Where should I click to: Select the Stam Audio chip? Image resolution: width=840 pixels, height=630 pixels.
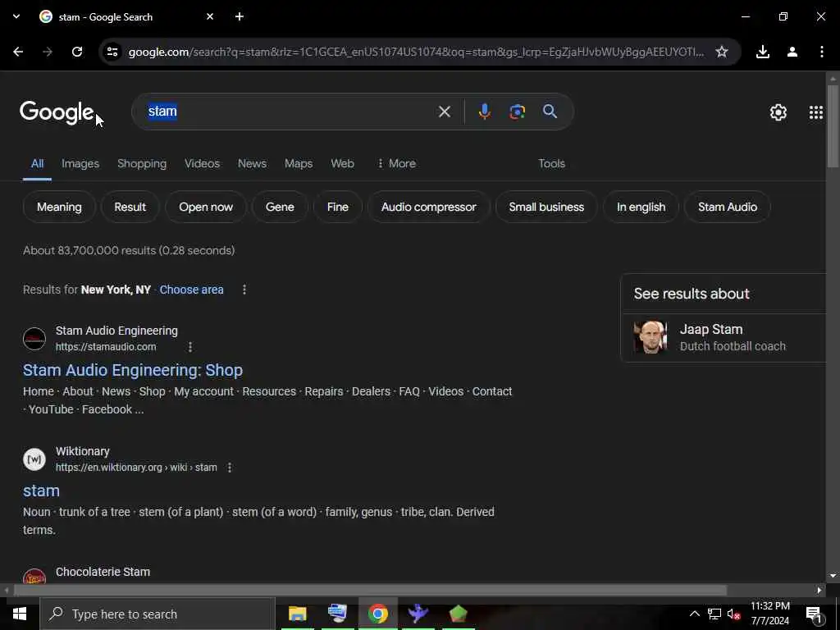coord(728,207)
